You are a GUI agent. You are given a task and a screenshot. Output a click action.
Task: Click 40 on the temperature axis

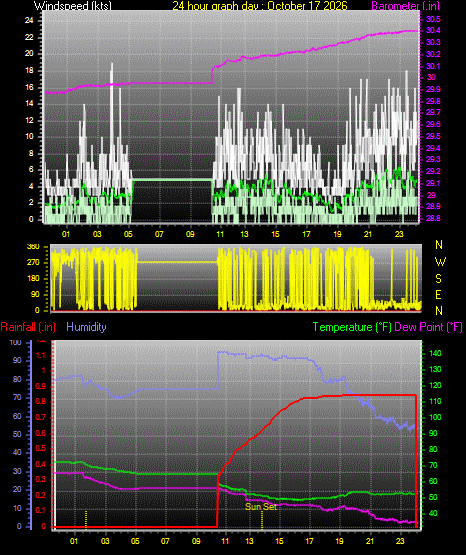(433, 513)
